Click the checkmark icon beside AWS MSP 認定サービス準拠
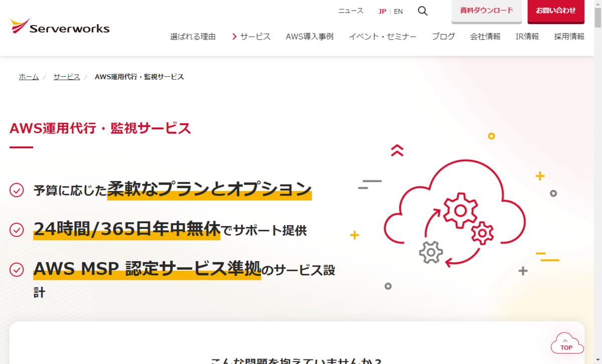The width and height of the screenshot is (602, 364). [x=17, y=269]
